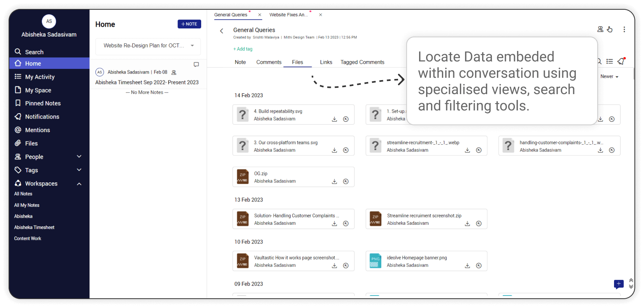Open the three-dot more options menu
Image resolution: width=644 pixels, height=308 pixels.
pos(624,30)
